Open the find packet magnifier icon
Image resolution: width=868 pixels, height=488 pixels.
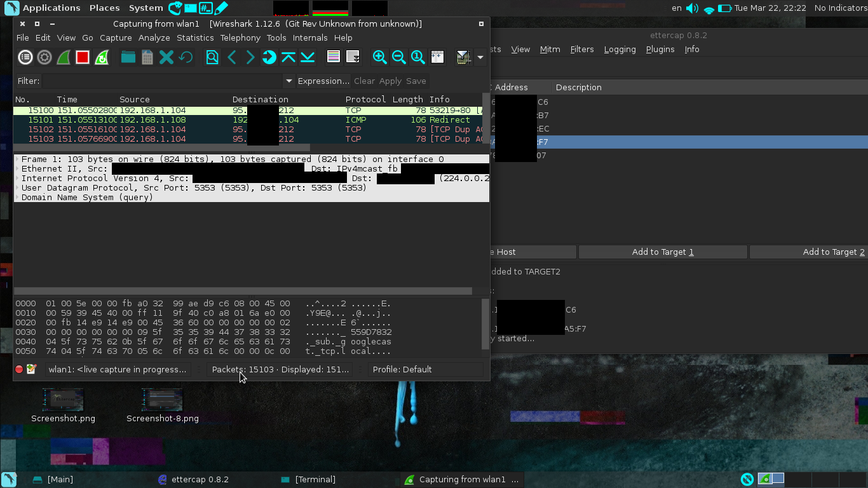tap(212, 58)
